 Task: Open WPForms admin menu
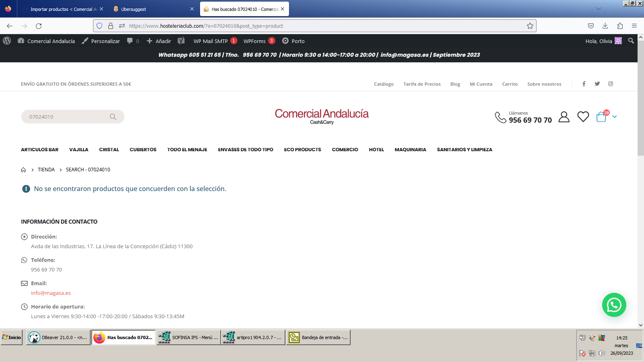(259, 41)
